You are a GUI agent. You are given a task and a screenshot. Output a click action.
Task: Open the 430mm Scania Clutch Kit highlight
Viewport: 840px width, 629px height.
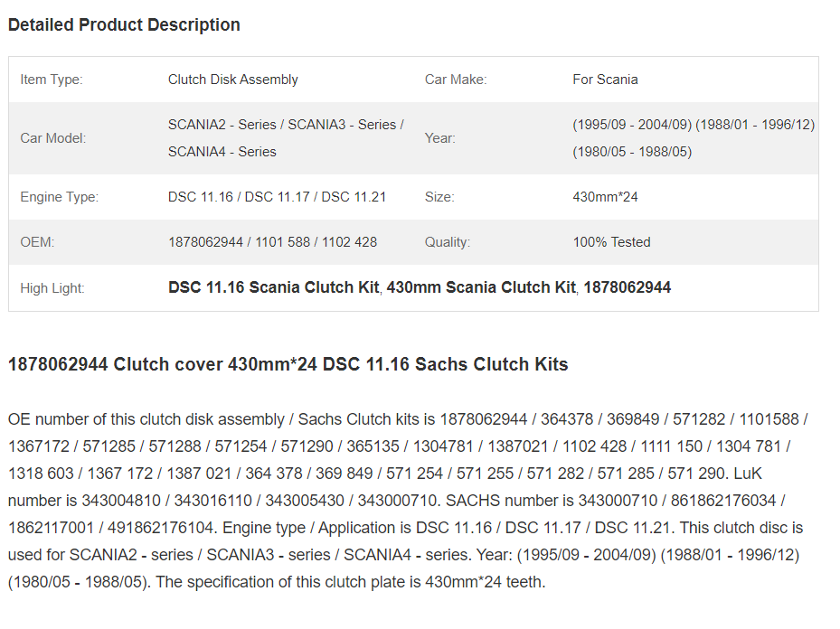[x=481, y=287]
